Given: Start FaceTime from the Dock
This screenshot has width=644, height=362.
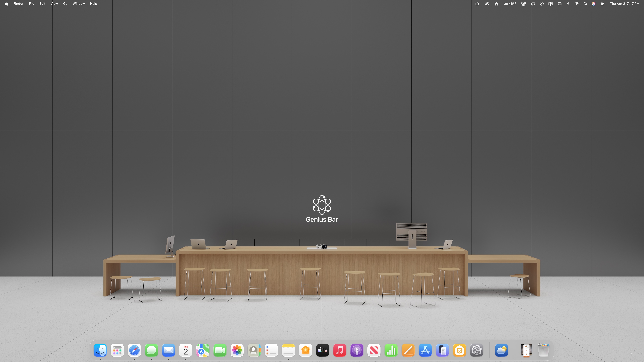Looking at the screenshot, I should pos(220,350).
